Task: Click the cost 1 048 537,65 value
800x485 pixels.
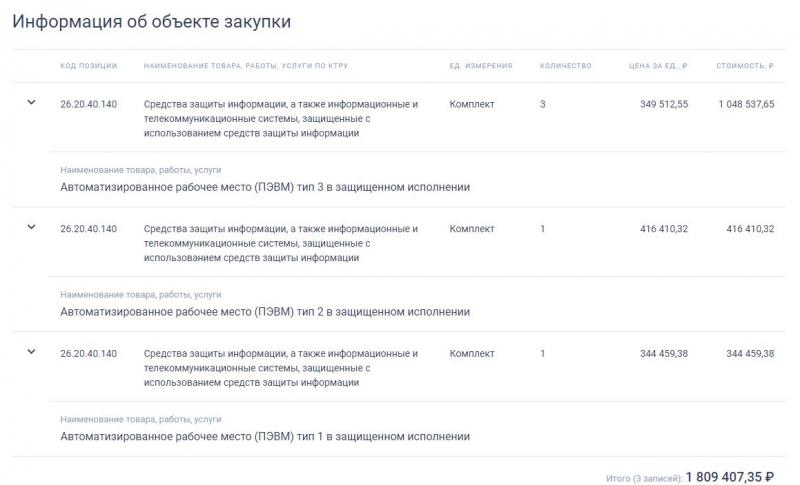Action: (746, 104)
